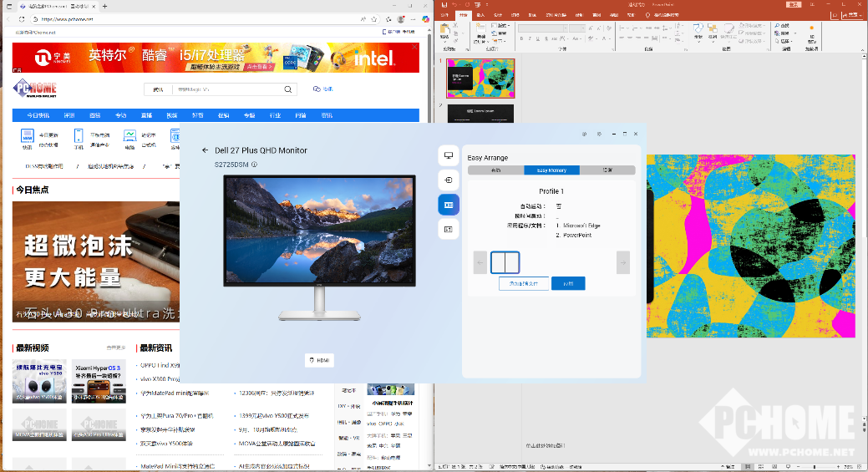Switch to Normal view in PowerPoint status bar

coord(748,466)
